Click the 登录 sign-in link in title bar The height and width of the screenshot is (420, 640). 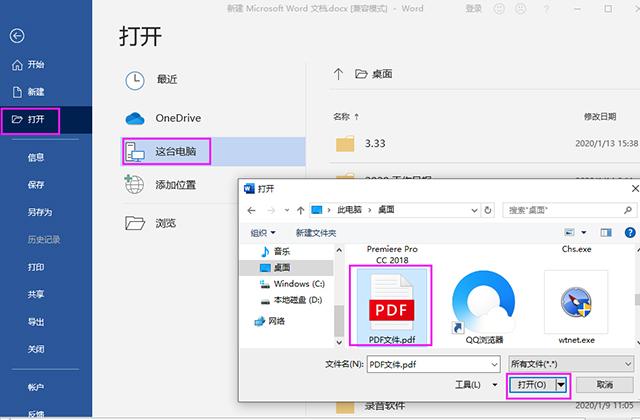473,9
